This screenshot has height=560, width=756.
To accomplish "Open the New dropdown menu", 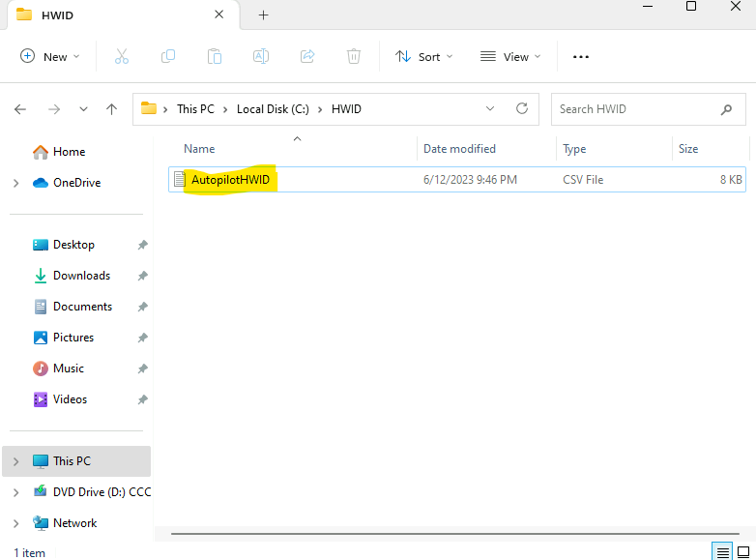I will [49, 56].
